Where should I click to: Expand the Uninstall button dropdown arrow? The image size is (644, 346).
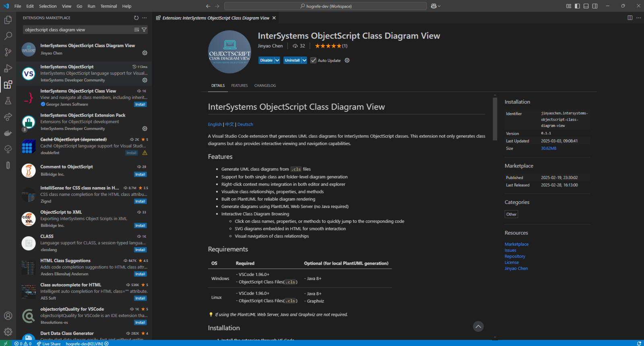[x=304, y=60]
